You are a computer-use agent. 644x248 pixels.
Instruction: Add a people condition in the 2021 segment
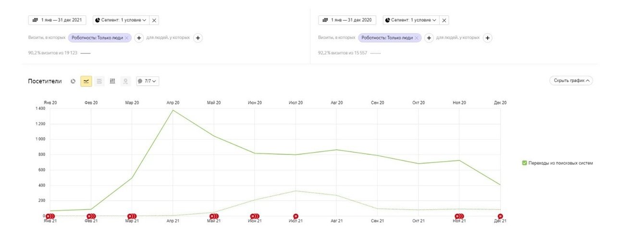pos(198,38)
